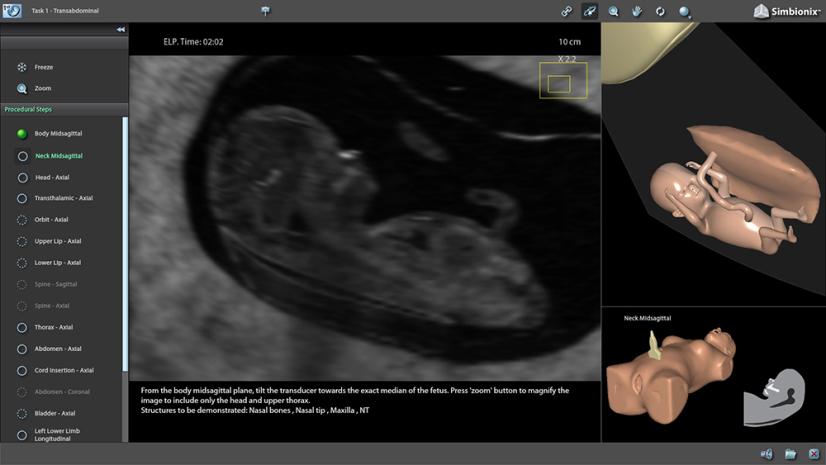Click the pin icon in title bar

pyautogui.click(x=265, y=11)
